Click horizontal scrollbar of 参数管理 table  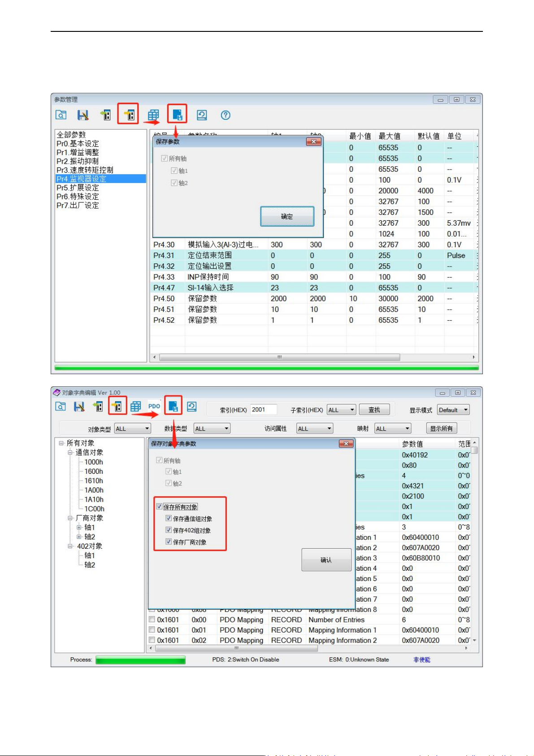coord(279,357)
